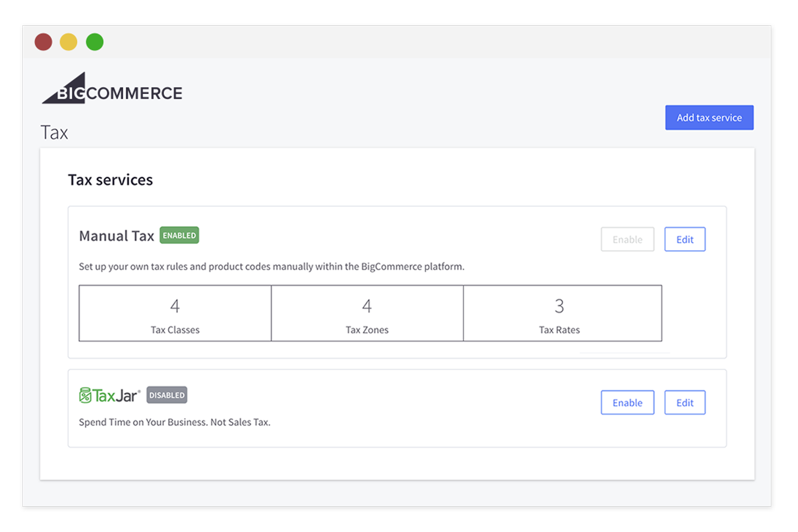This screenshot has width=798, height=532.
Task: Click the Add tax service button
Action: (x=709, y=118)
